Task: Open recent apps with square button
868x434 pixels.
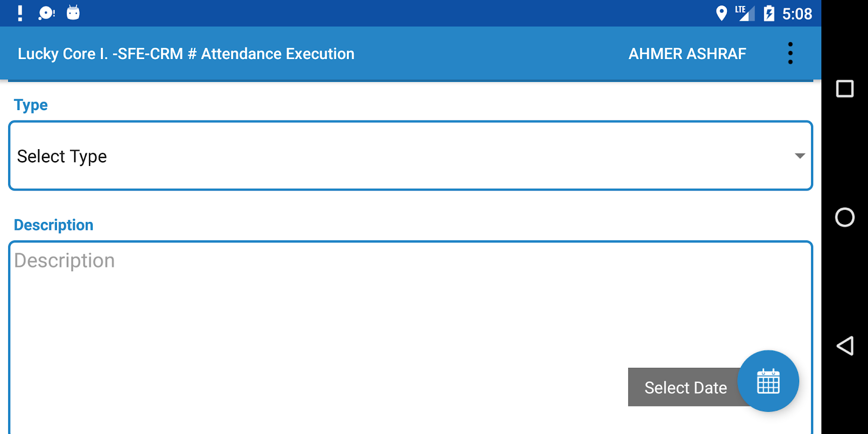Action: 845,88
